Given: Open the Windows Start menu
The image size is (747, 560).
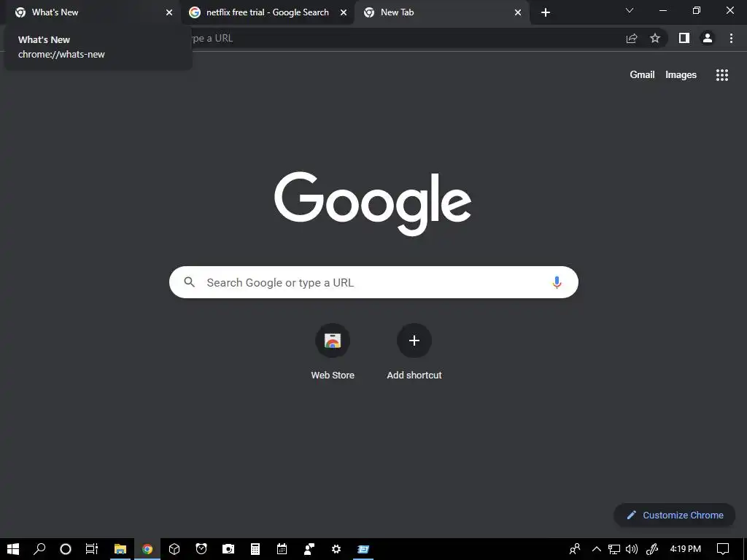Looking at the screenshot, I should tap(13, 549).
